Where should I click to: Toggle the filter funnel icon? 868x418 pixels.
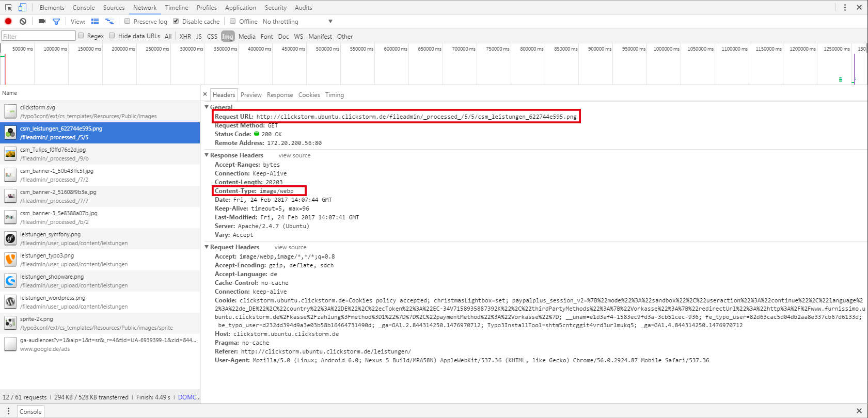point(56,21)
